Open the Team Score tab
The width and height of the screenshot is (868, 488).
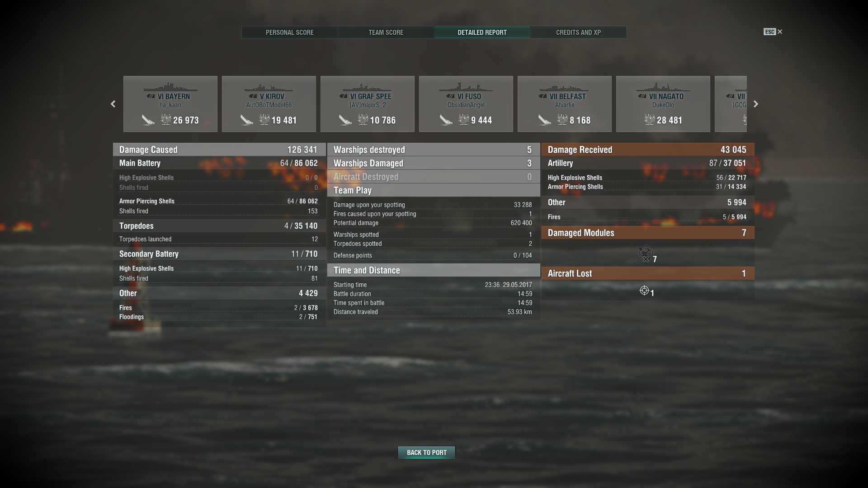(x=386, y=33)
